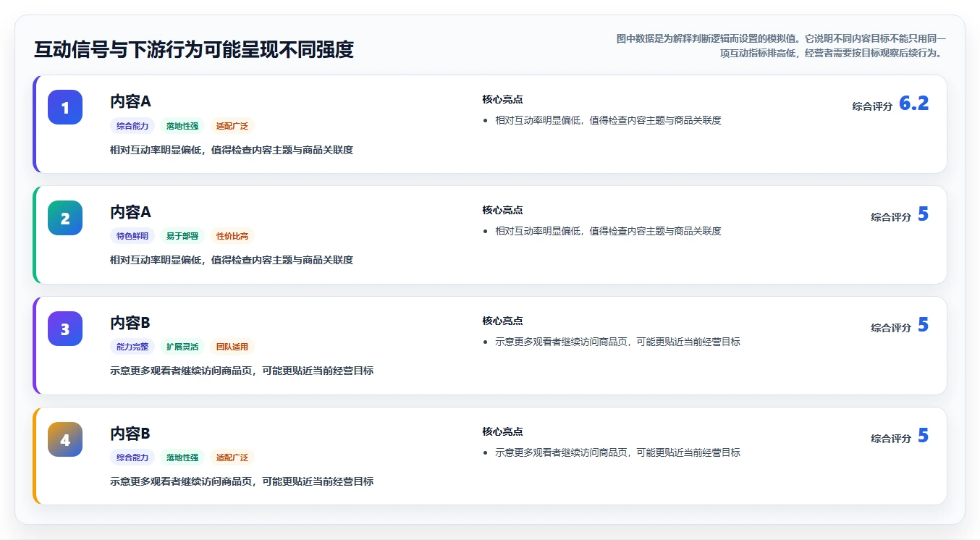Select the 特色鲜明 tag
Screen dimensions: 980x540
coord(132,236)
